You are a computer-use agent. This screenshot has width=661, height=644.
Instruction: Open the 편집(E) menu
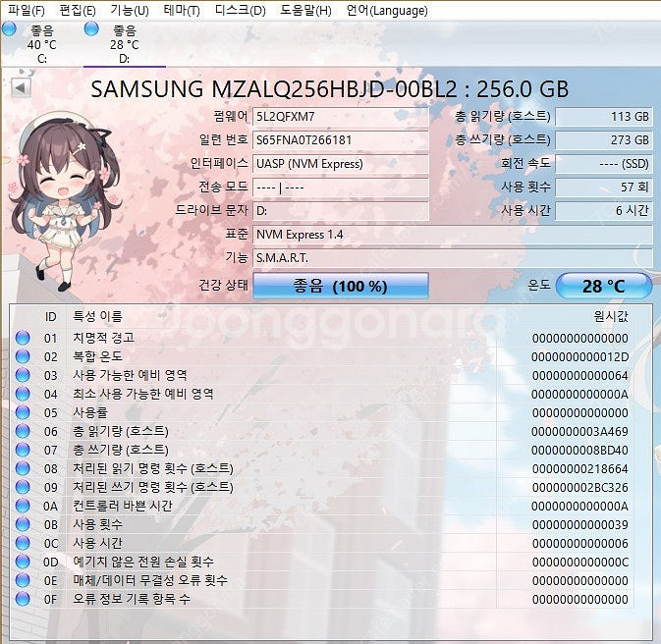pyautogui.click(x=78, y=10)
